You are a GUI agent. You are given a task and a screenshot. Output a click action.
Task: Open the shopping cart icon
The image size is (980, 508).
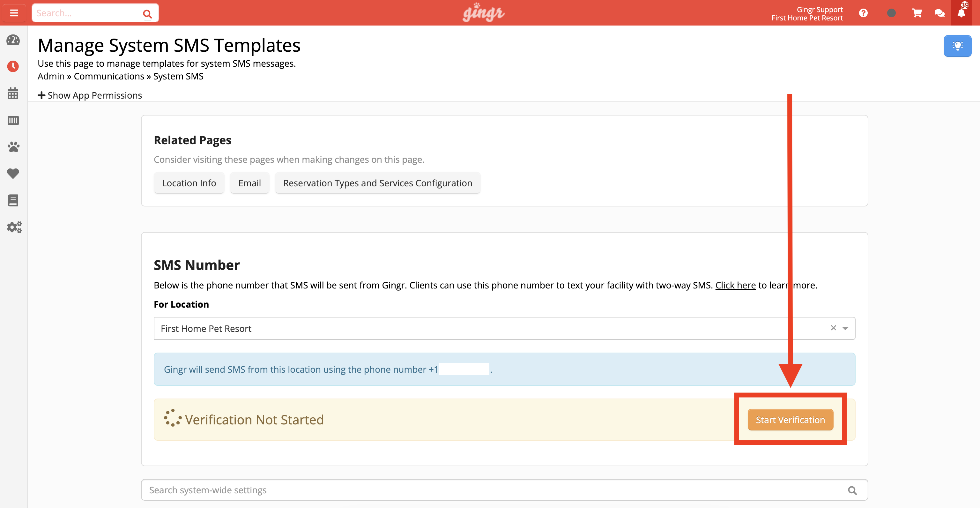[917, 13]
